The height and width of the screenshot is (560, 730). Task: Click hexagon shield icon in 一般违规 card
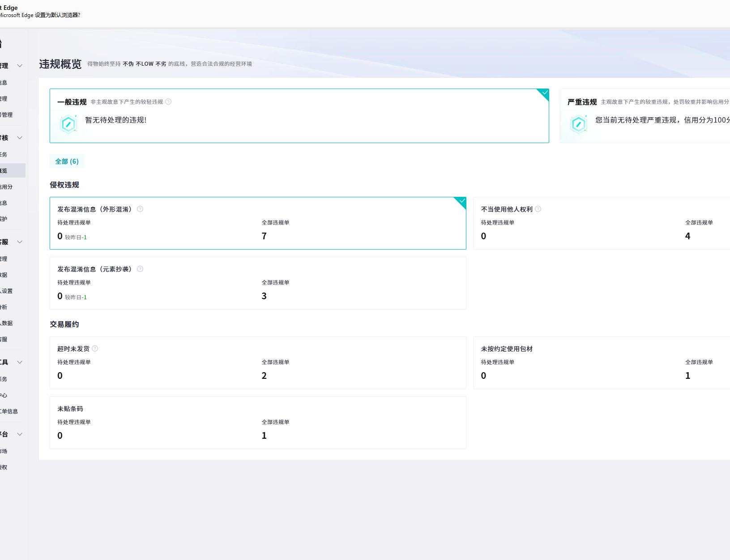coord(68,124)
